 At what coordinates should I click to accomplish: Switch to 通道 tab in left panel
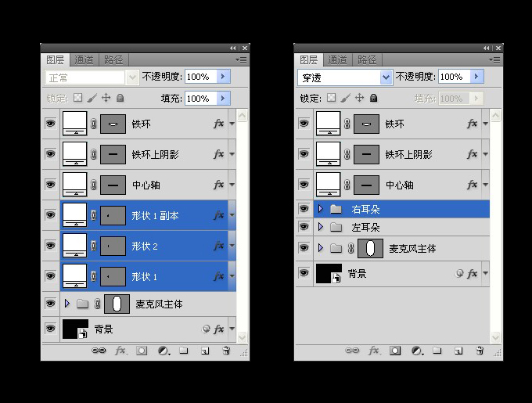[x=84, y=60]
